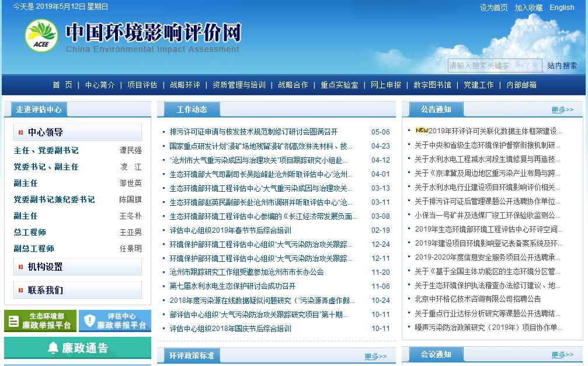Expand 更多>> in the 会议通知 panel
This screenshot has width=588, height=366.
[562, 355]
